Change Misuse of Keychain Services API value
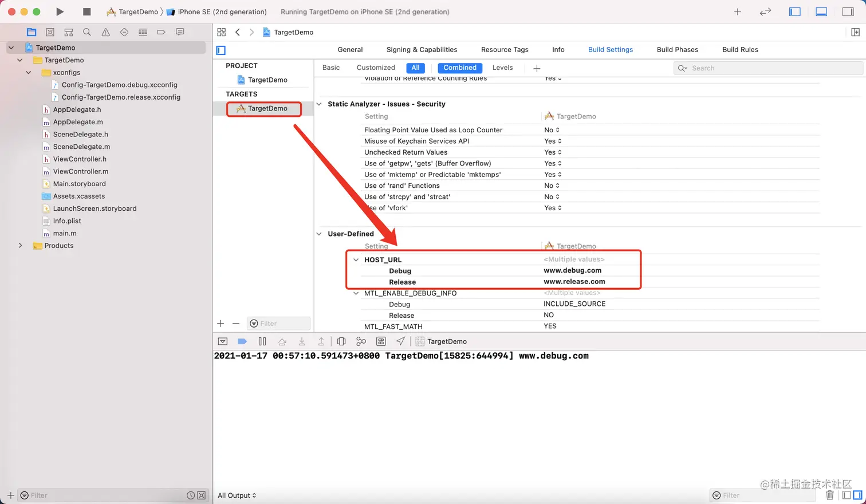Screen dimensions: 866x504 click(553, 141)
